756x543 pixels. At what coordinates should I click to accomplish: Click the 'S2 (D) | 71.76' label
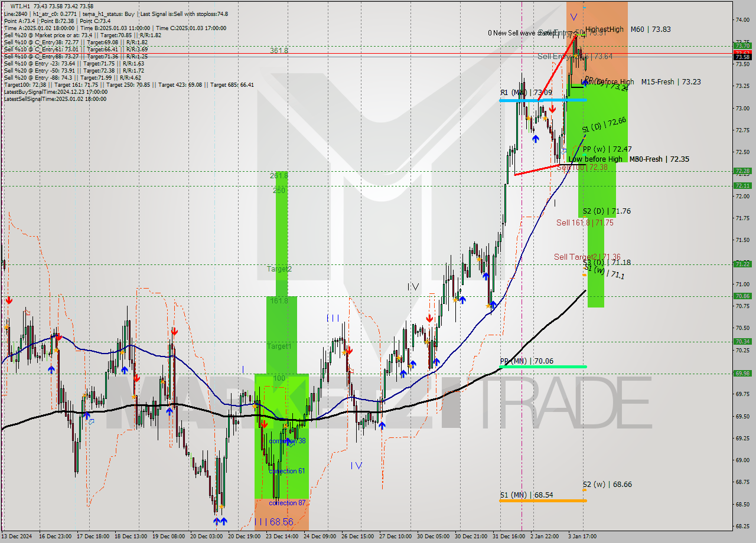(x=607, y=211)
